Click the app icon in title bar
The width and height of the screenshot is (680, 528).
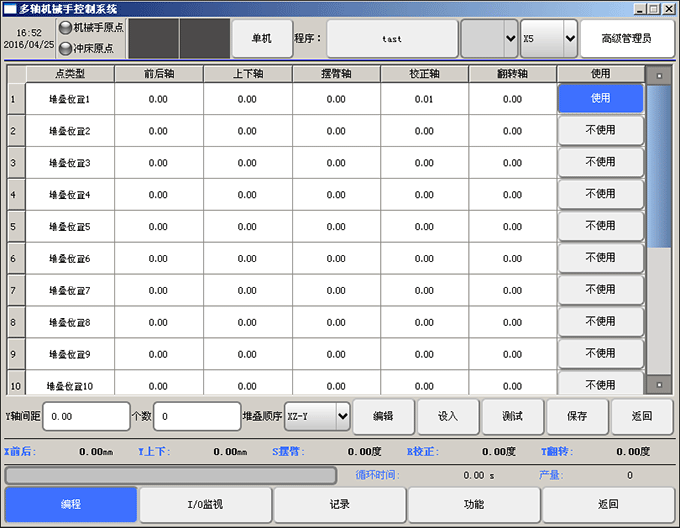click(10, 8)
